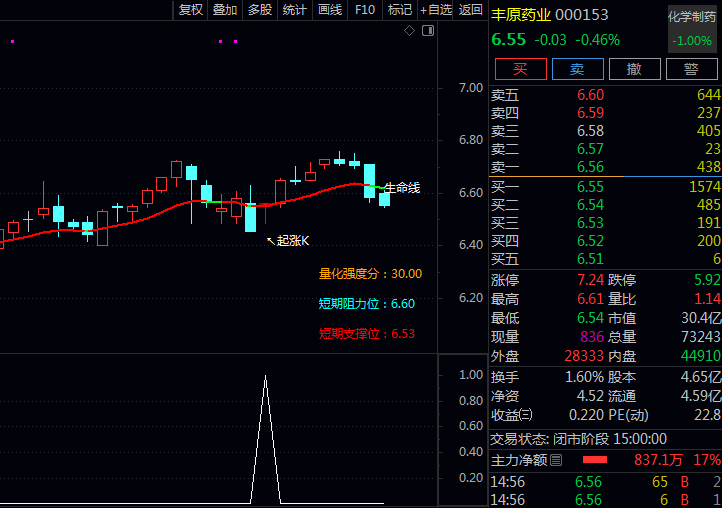Activate 画线 drawing tool
Image resolution: width=722 pixels, height=508 pixels.
click(x=330, y=10)
